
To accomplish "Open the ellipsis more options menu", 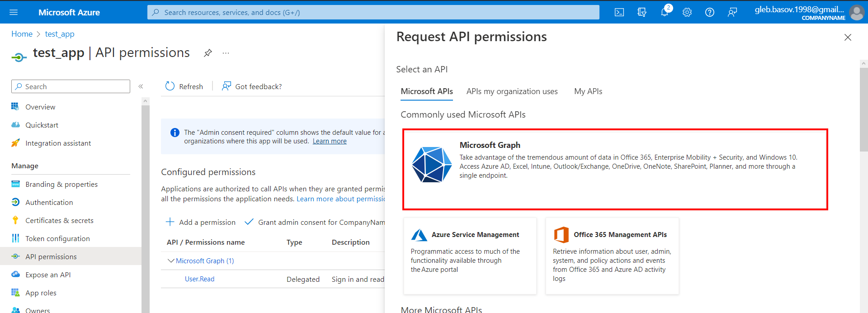I will click(x=226, y=53).
